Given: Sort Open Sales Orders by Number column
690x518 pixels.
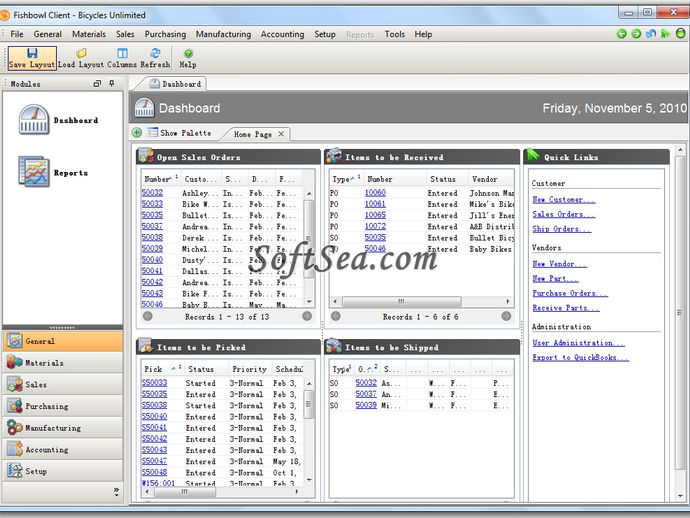Looking at the screenshot, I should [x=161, y=179].
